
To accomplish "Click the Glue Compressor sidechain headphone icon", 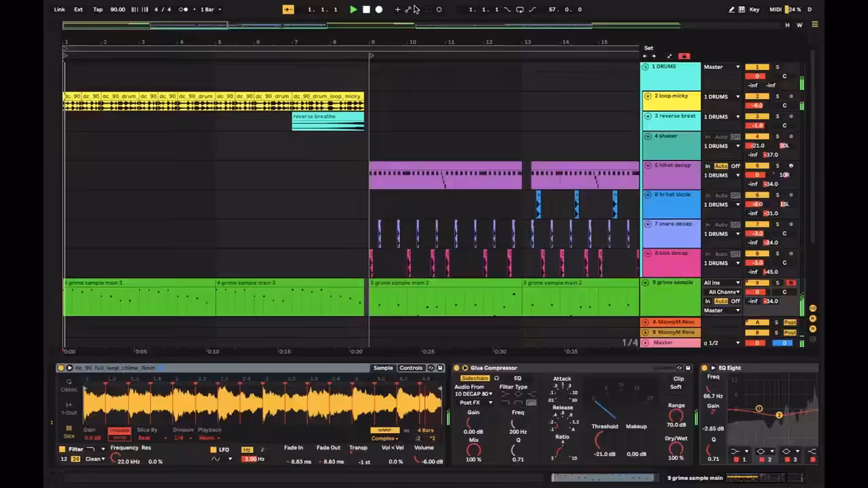I will pyautogui.click(x=496, y=378).
